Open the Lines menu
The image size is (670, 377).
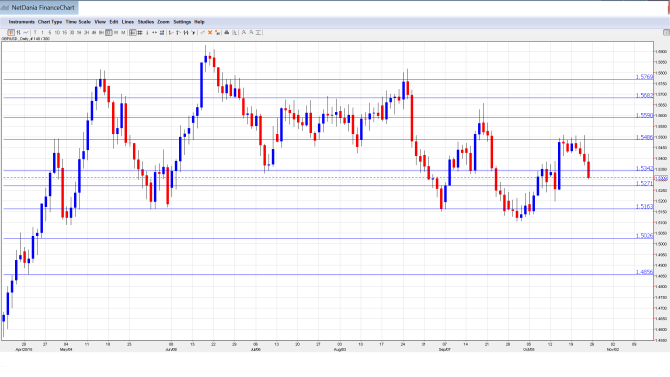pyautogui.click(x=128, y=22)
